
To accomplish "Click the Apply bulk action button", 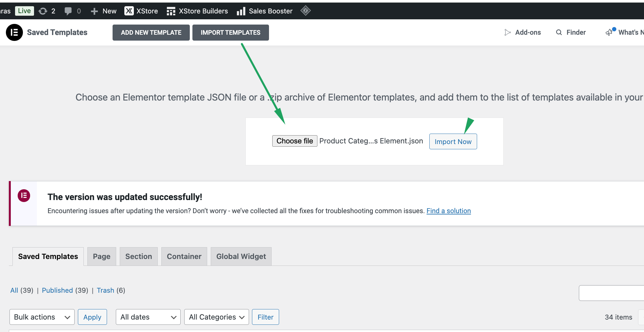I will pyautogui.click(x=92, y=317).
